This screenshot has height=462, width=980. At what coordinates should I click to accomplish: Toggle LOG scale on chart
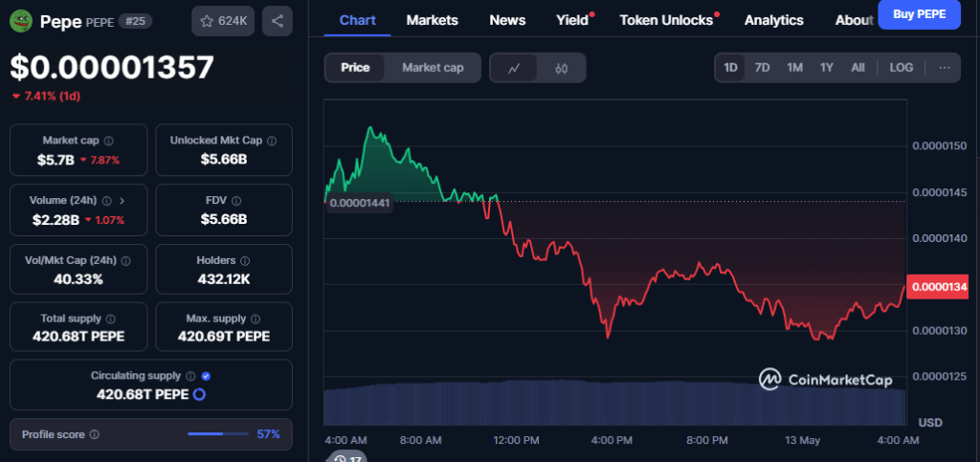pos(902,67)
